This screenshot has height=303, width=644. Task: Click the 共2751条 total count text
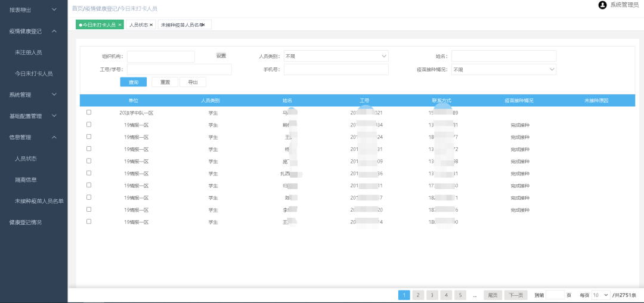(625, 295)
